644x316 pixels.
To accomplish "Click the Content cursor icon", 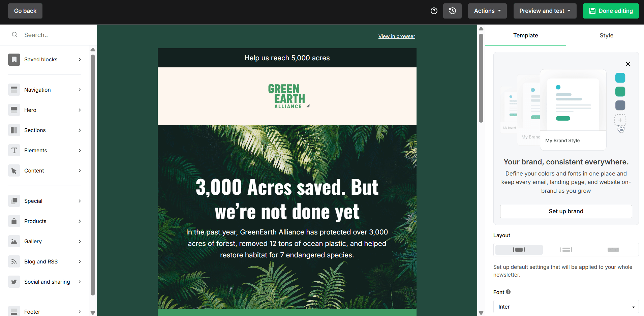I will pos(14,171).
